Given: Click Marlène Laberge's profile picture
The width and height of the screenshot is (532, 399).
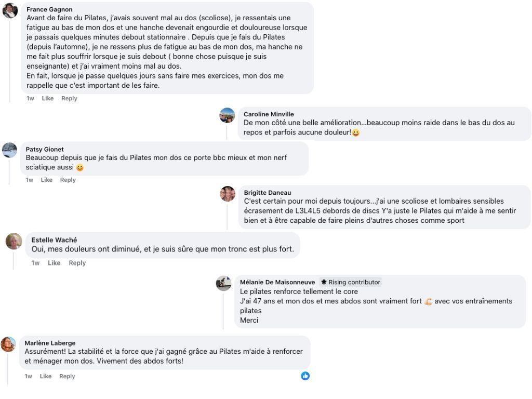Looking at the screenshot, I should (x=8, y=344).
